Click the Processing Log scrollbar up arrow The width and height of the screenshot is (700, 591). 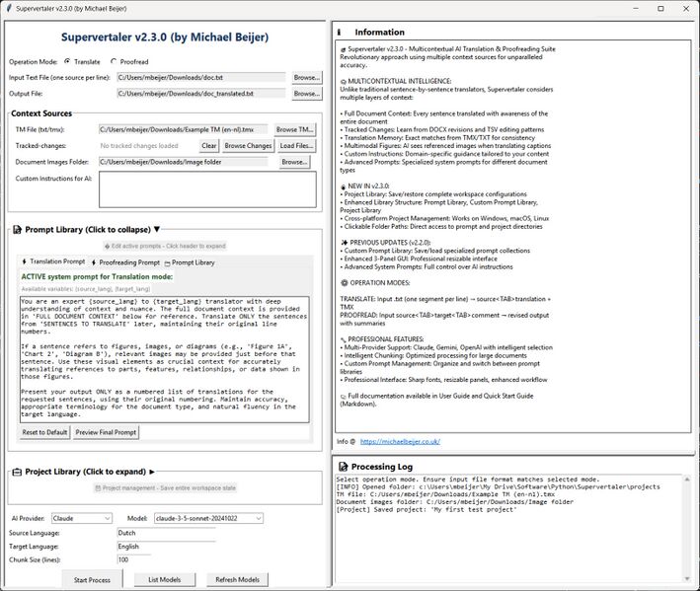coord(687,480)
